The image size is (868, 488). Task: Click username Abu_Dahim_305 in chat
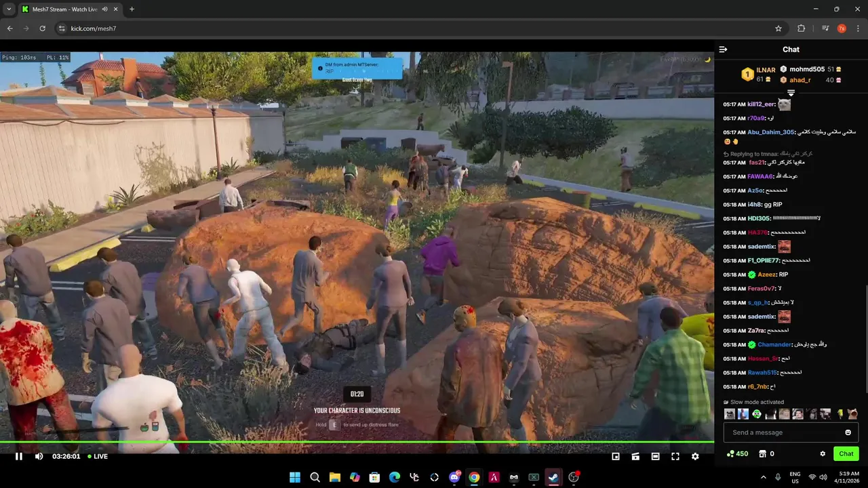coord(770,132)
